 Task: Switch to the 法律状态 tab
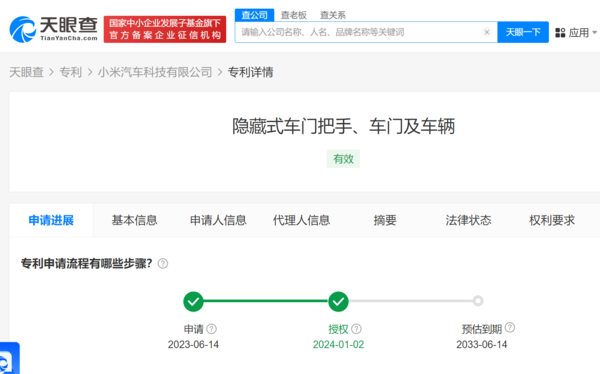pos(468,220)
